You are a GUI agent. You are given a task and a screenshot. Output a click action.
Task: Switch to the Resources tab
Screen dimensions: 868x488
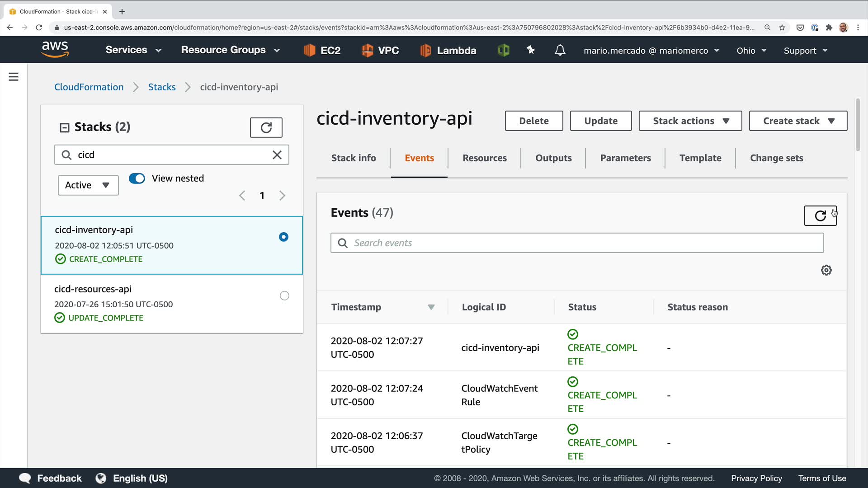pos(484,158)
